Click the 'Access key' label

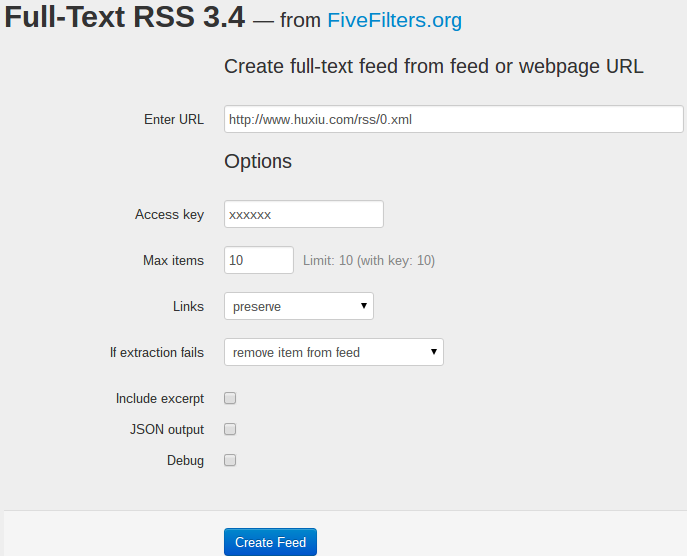[x=169, y=214]
